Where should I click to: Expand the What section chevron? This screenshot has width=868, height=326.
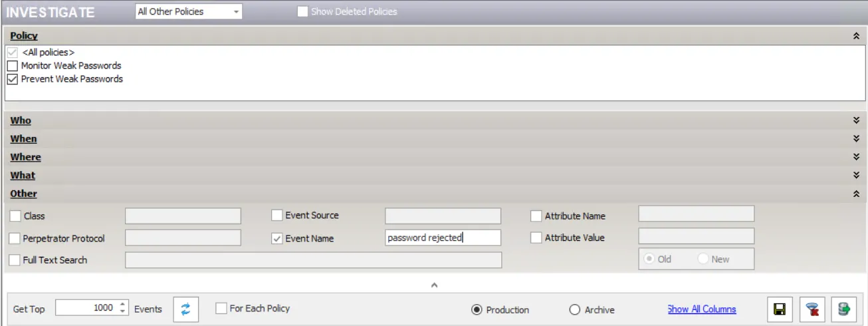click(856, 176)
